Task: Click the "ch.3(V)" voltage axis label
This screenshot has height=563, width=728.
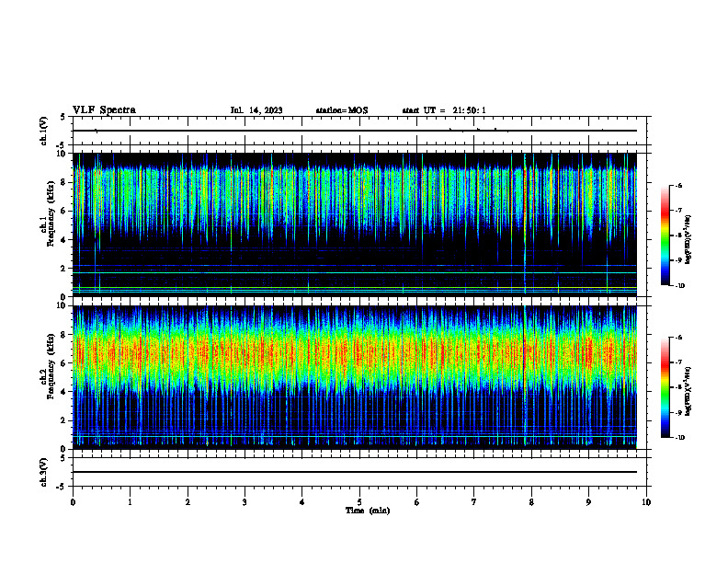Action: point(44,472)
